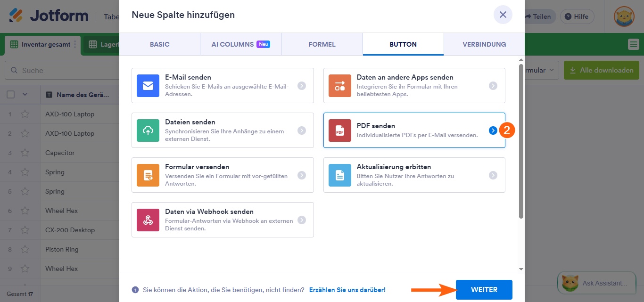Follow the Erzählen Sie uns darüber link
The height and width of the screenshot is (302, 644).
click(x=347, y=290)
